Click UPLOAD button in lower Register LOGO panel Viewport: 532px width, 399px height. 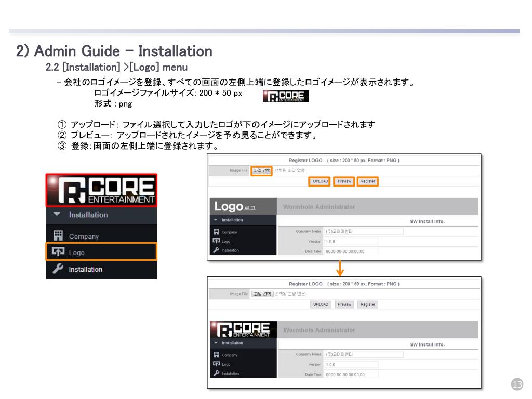[x=321, y=304]
